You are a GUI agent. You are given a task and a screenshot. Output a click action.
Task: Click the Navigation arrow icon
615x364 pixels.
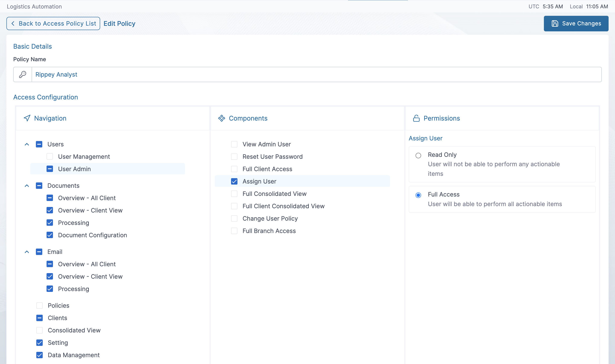click(27, 118)
